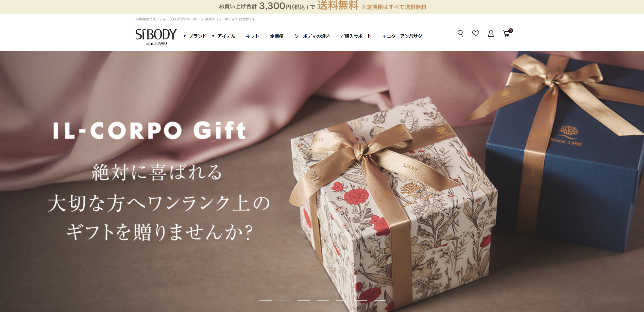Select the second carousel slide indicator
The height and width of the screenshot is (312, 644).
click(285, 301)
